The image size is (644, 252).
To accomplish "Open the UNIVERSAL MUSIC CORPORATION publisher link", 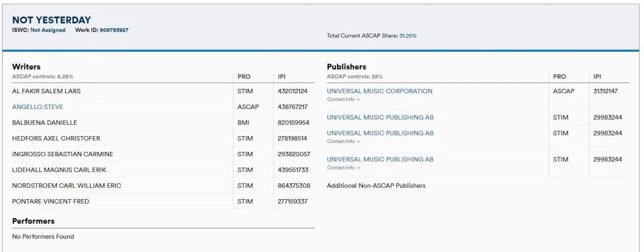I will (379, 91).
